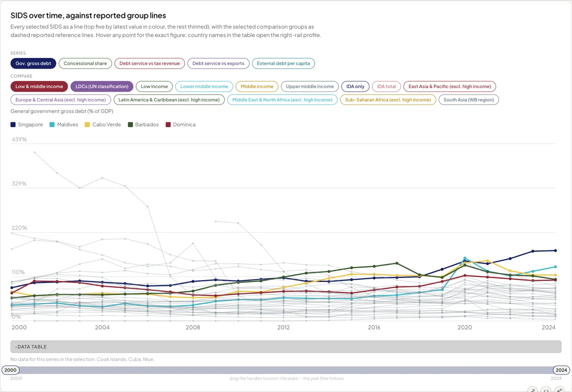Toggle Europe & Central Asia comparison
Screen dimensions: 572x392
[60, 100]
